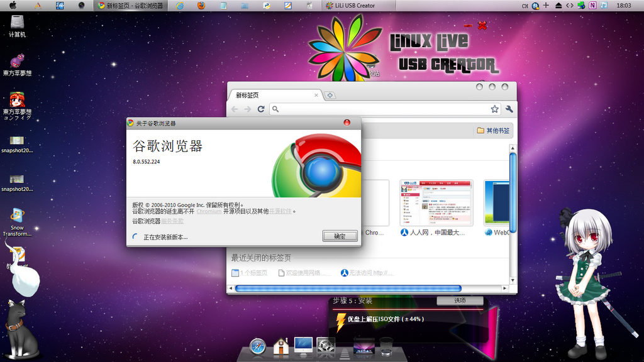This screenshot has width=644, height=362.
Task: Open the 1 个标签页 recently closed link
Action: pos(250,273)
